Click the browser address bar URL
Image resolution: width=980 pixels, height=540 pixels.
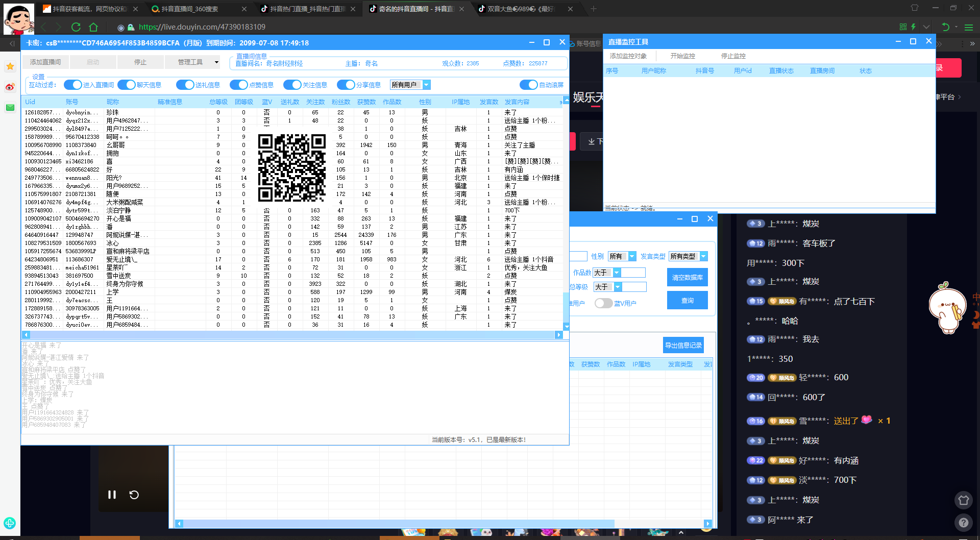coord(202,27)
